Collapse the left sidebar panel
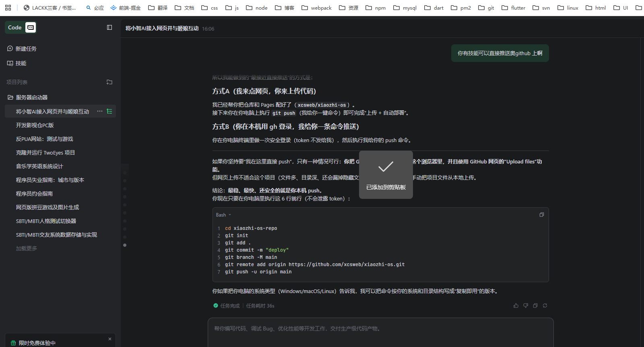Screen dimensions: 644x347 point(109,27)
